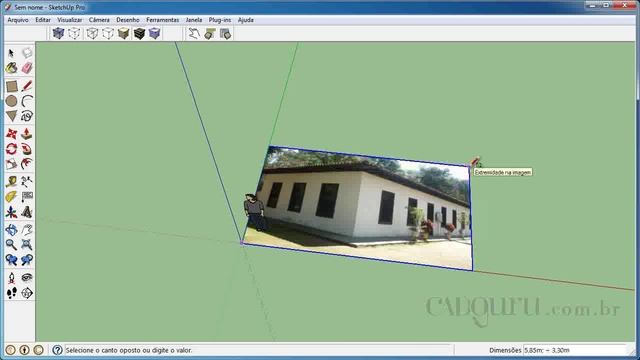Toggle the Back Edges dashed style
640x360 pixels.
tap(74, 33)
